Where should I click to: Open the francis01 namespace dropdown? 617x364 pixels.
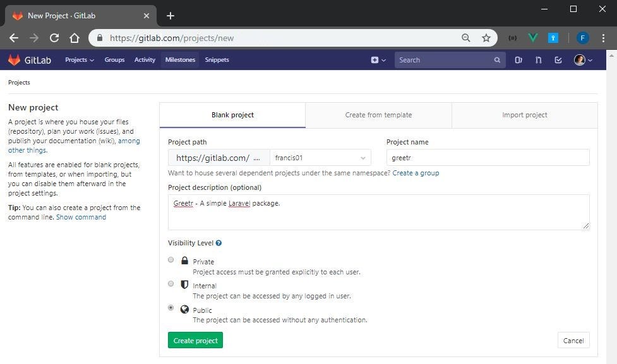pos(320,158)
